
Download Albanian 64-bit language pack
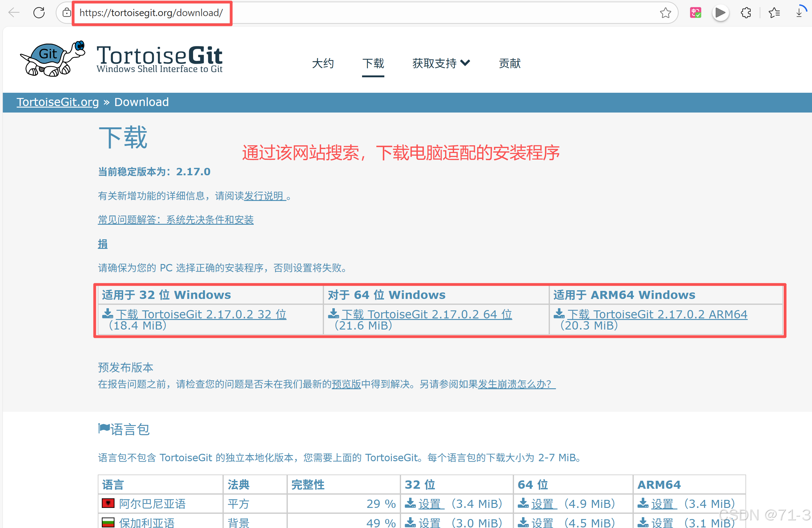[543, 504]
